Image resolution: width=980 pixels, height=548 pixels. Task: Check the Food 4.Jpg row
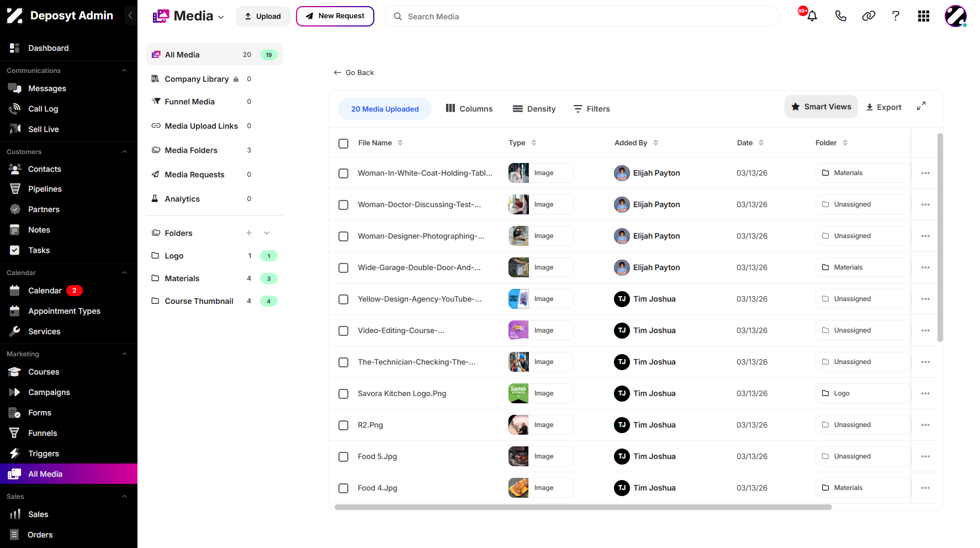tap(343, 488)
